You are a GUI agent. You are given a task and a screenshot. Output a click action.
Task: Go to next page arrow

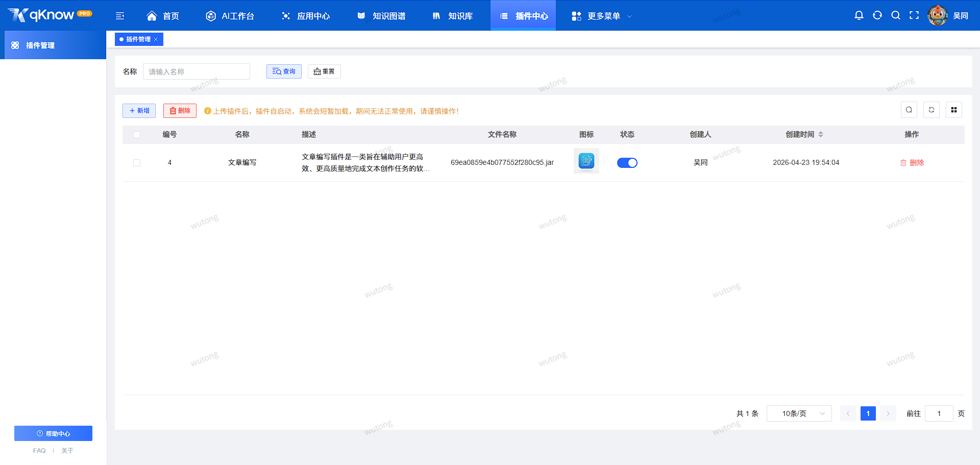tap(888, 413)
